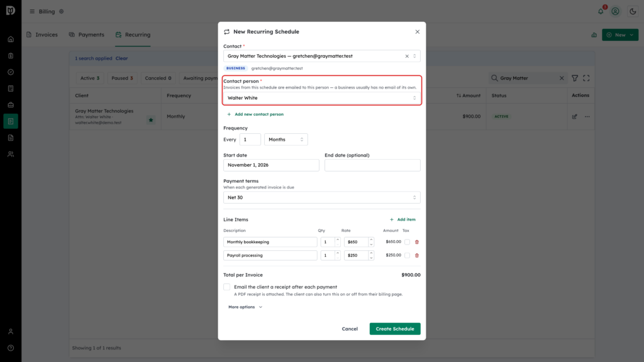Increase the Payroll processing rate
The image size is (644, 362).
371,253
